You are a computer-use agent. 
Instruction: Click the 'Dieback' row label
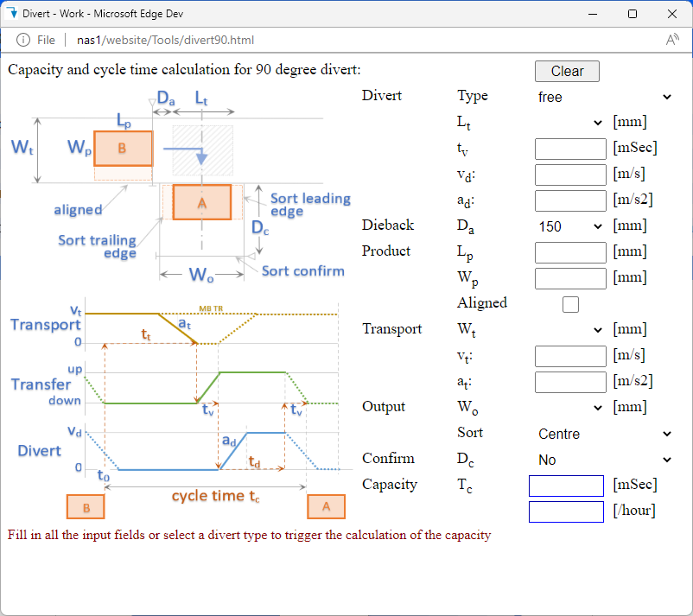coord(388,225)
